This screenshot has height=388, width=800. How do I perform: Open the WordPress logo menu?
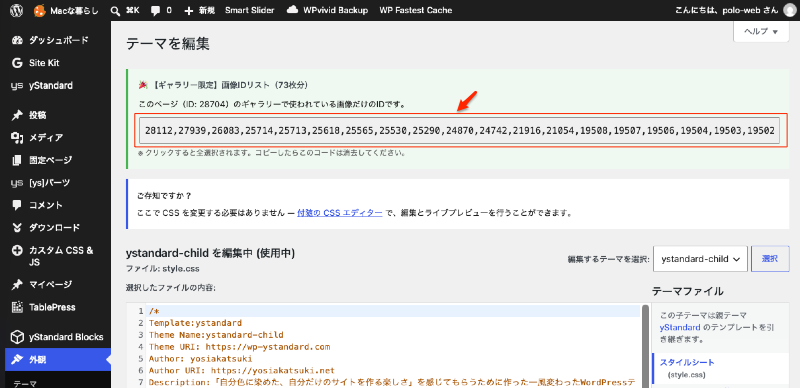(18, 10)
